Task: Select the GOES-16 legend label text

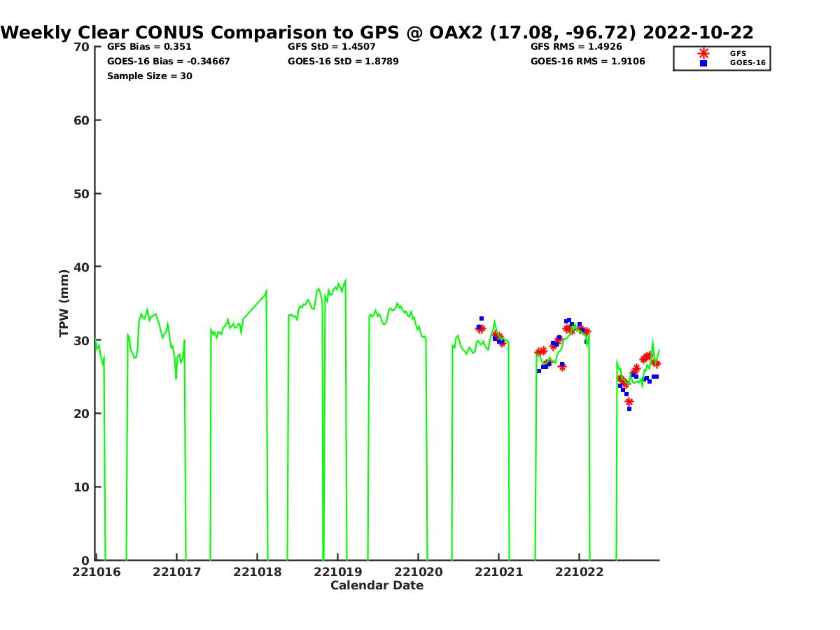Action: click(748, 63)
